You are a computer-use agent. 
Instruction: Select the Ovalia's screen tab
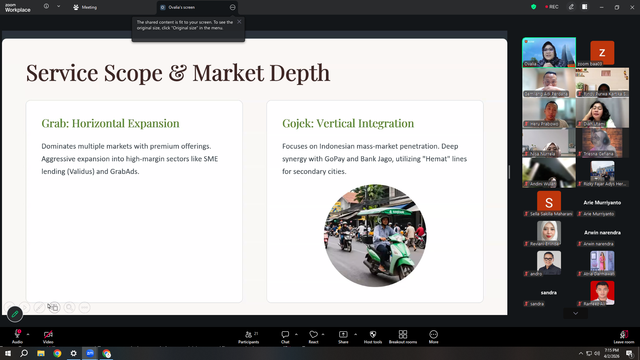(x=197, y=7)
